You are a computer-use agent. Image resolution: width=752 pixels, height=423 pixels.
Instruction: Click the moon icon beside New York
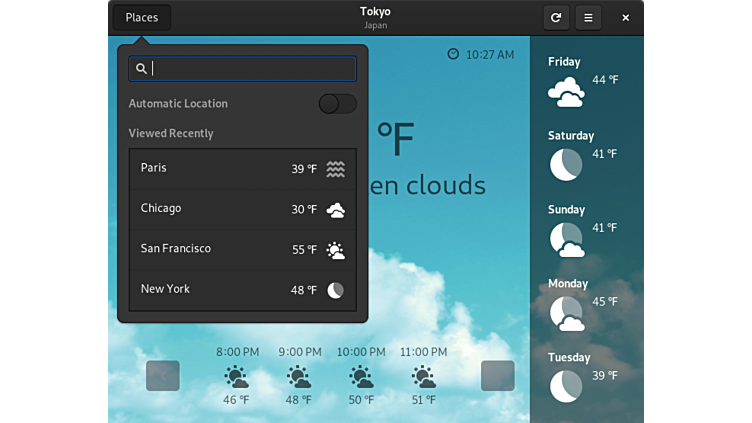click(336, 290)
